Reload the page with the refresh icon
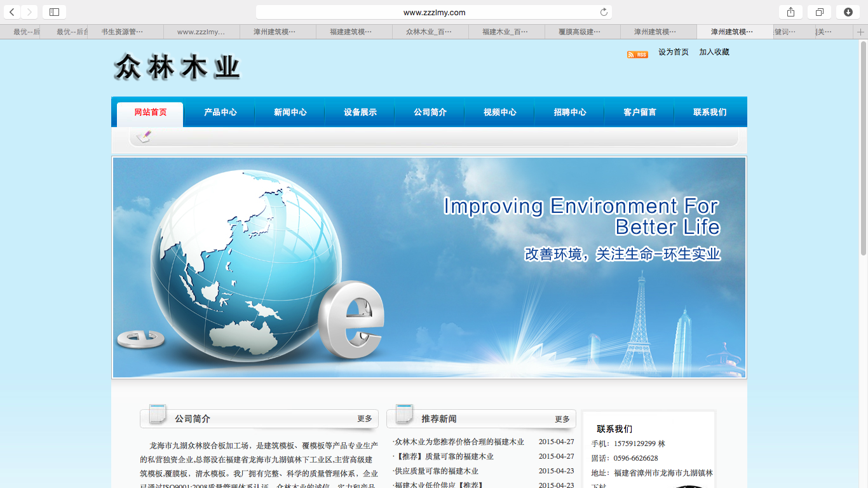 604,12
